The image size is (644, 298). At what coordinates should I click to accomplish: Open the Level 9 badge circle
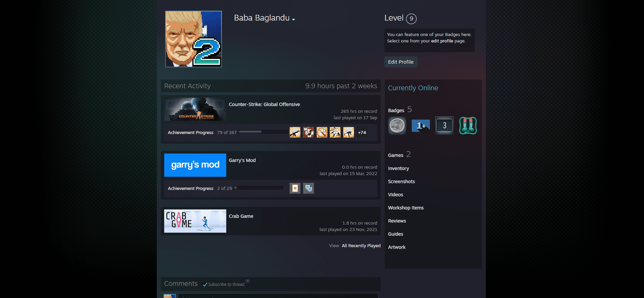[x=411, y=19]
